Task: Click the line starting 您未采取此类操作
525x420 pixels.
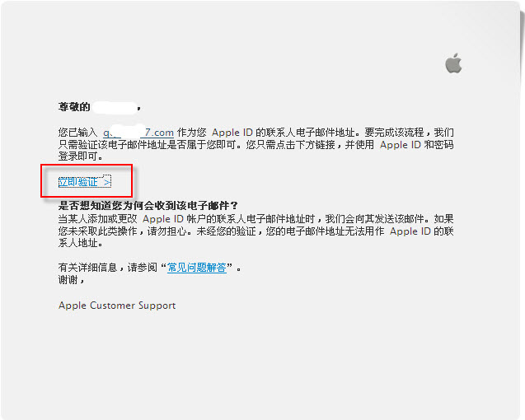Action: [255, 231]
